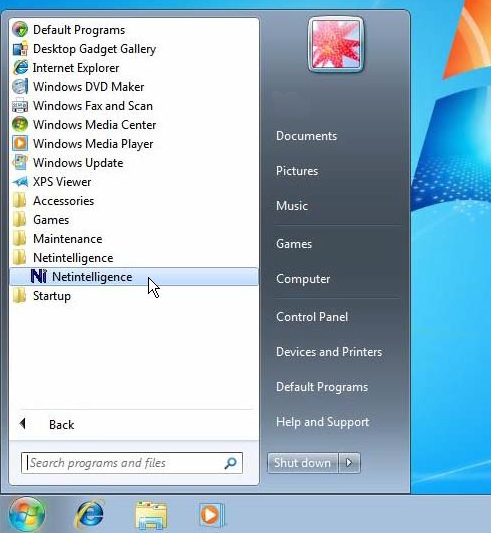
Task: Click the Accessories folder icon
Action: pyautogui.click(x=19, y=201)
